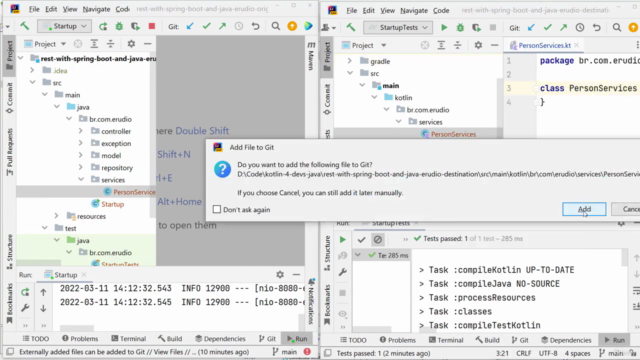Image resolution: width=640 pixels, height=360 pixels.
Task: Click Run panel settings gear in left window
Action: tap(280, 275)
